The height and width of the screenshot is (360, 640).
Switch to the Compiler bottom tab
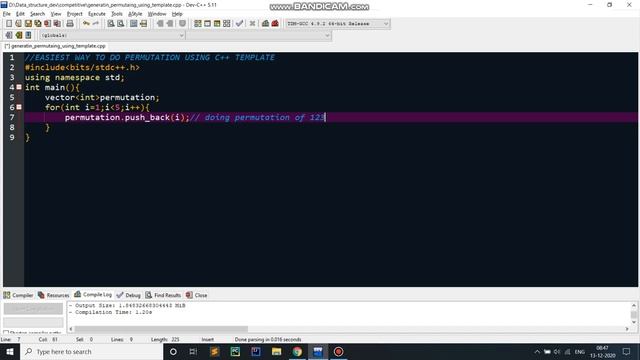point(18,295)
